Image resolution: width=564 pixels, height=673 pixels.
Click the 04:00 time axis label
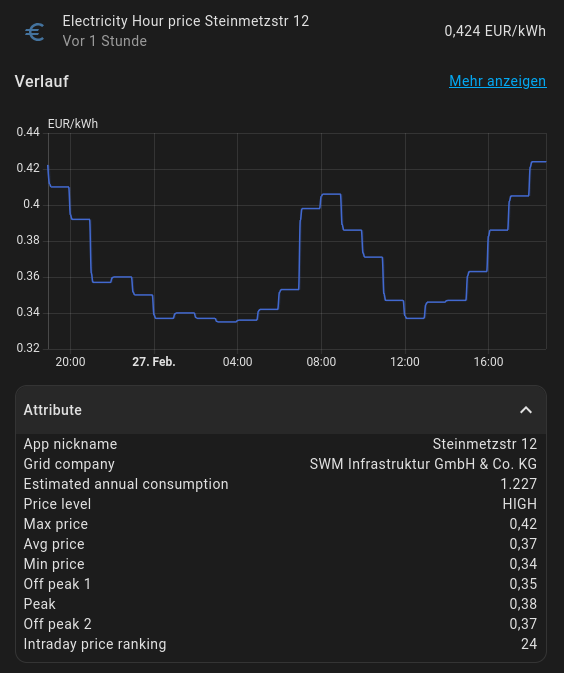(x=237, y=362)
